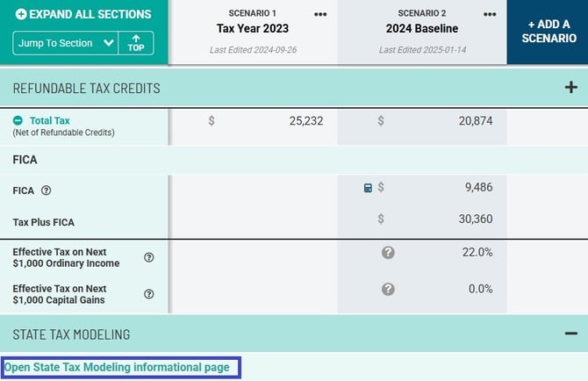Click Add a Scenario button
588x381 pixels.
click(x=547, y=32)
